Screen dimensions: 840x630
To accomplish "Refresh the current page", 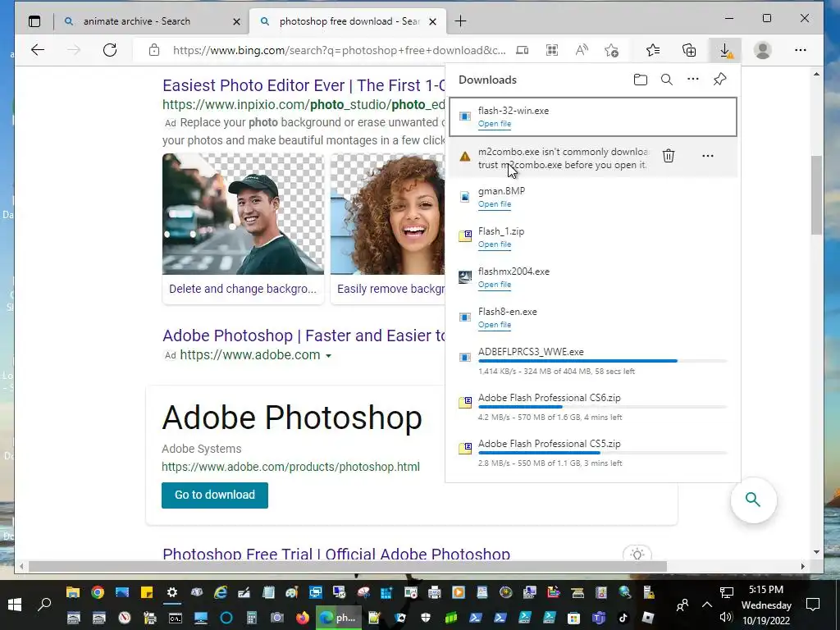I will coord(110,50).
